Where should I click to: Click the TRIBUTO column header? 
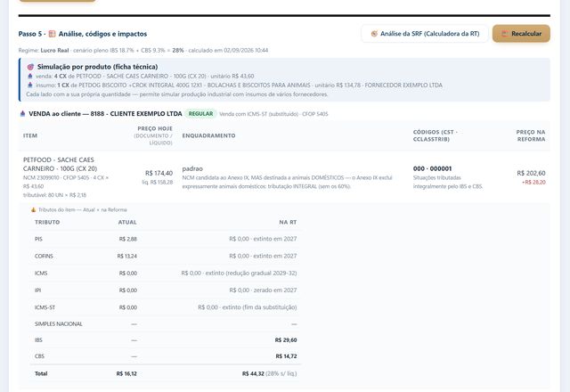click(x=47, y=222)
